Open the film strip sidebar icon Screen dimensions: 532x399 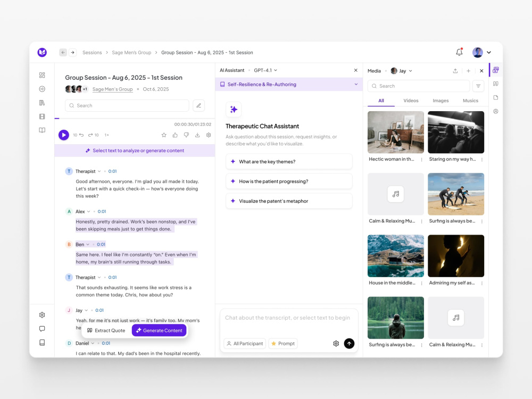[42, 117]
